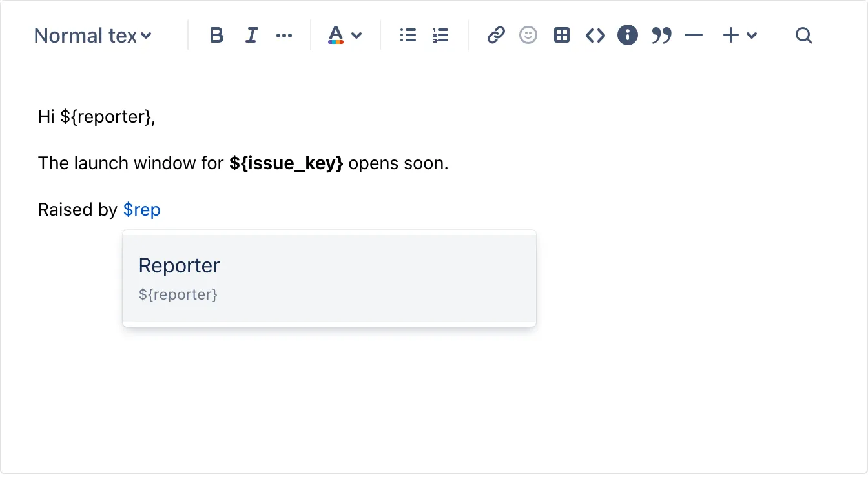Viewport: 868px width, 492px height.
Task: Toggle italic formatting
Action: coord(251,36)
